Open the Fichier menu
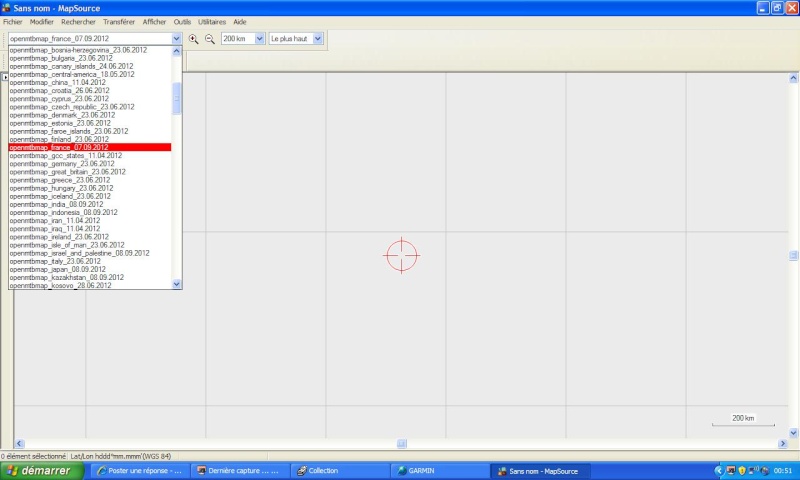Screen dimensions: 800x480 tap(13, 22)
